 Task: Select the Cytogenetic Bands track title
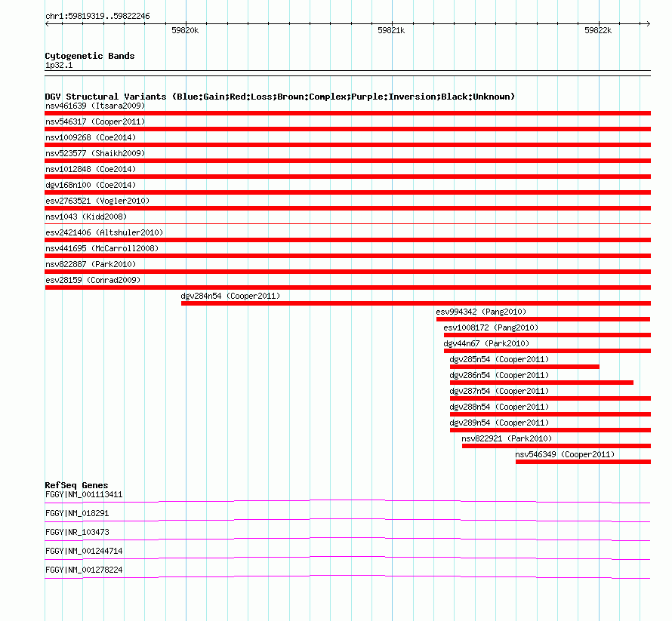pyautogui.click(x=90, y=56)
